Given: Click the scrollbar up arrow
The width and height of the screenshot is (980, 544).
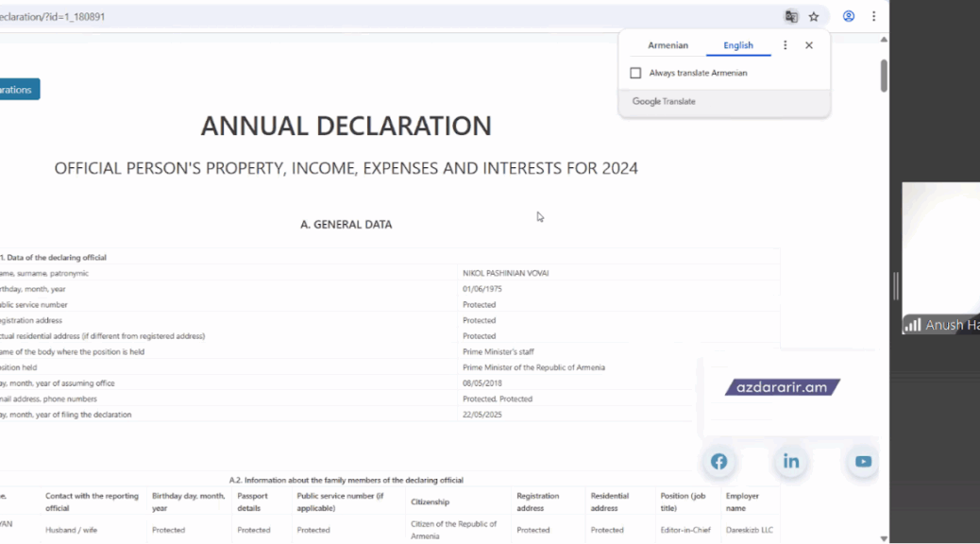Looking at the screenshot, I should pyautogui.click(x=884, y=40).
